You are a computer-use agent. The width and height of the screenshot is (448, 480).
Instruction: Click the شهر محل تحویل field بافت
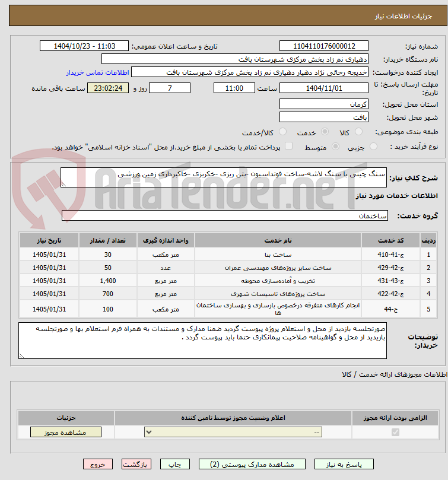pyautogui.click(x=324, y=117)
